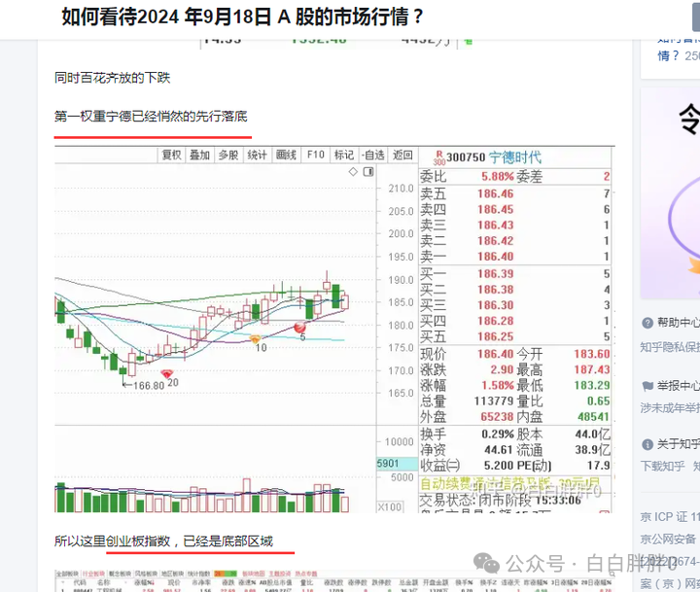Click the 买一 price 186.39
The width and height of the screenshot is (700, 592).
point(495,274)
